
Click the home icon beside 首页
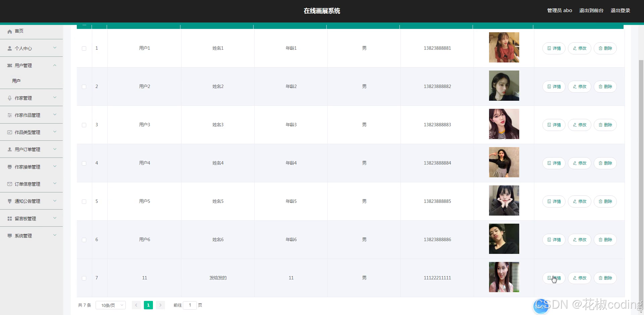click(x=10, y=31)
